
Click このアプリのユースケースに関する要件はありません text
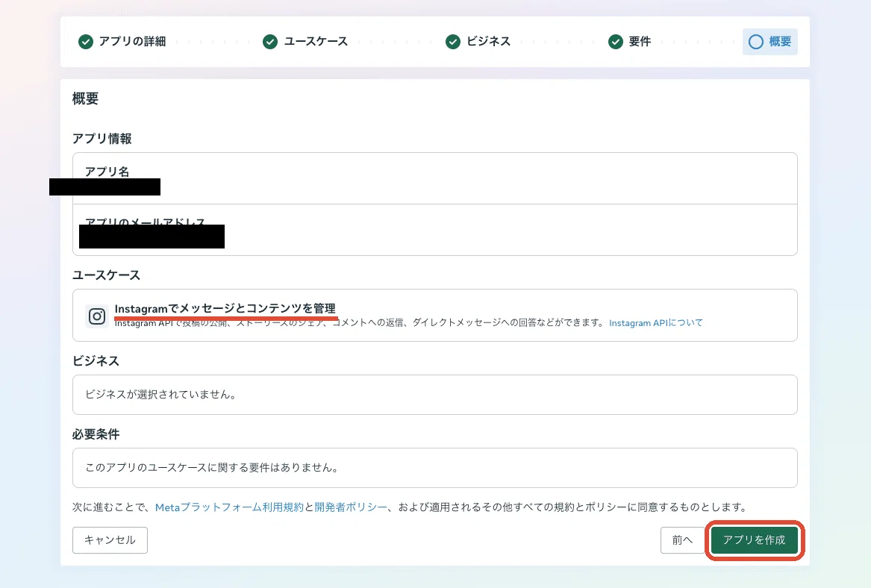[x=212, y=468]
